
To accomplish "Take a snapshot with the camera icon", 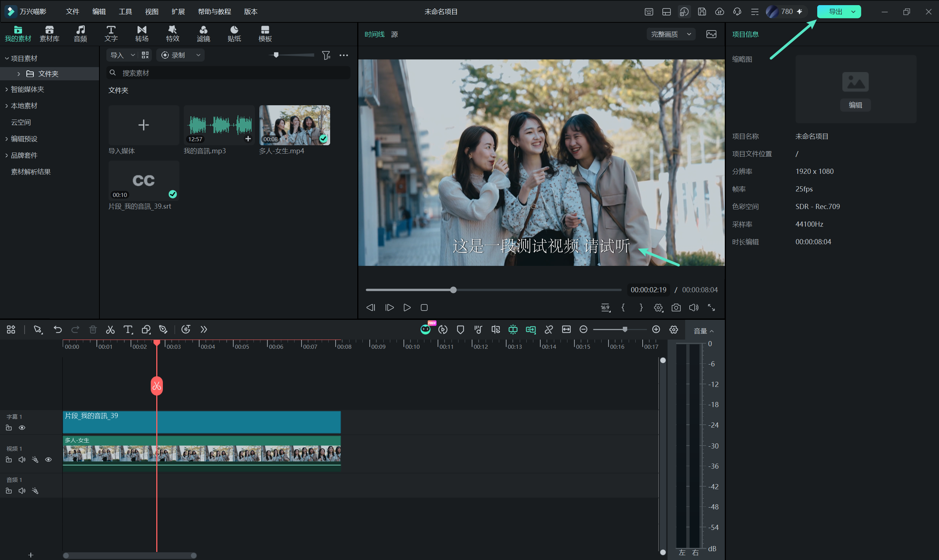I will [x=676, y=308].
